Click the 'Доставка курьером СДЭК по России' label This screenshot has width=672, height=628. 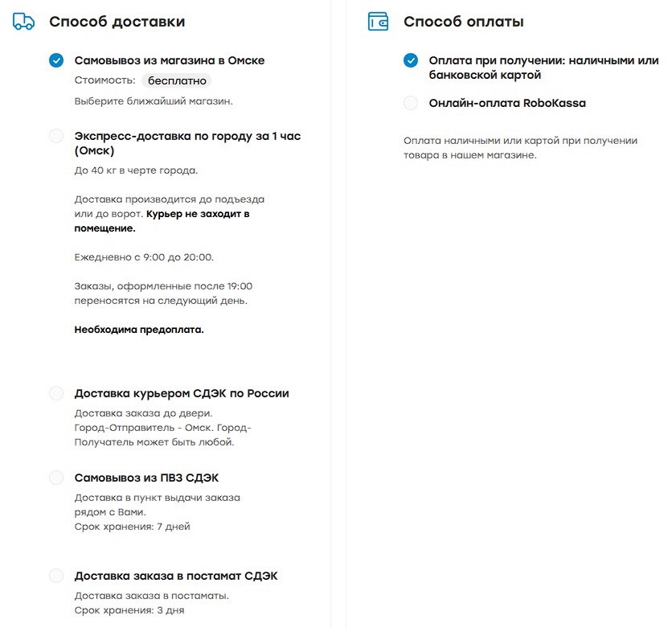tap(182, 393)
